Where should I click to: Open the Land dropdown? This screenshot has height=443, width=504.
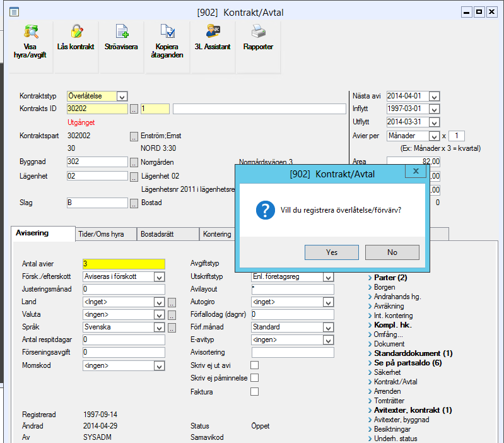159,302
